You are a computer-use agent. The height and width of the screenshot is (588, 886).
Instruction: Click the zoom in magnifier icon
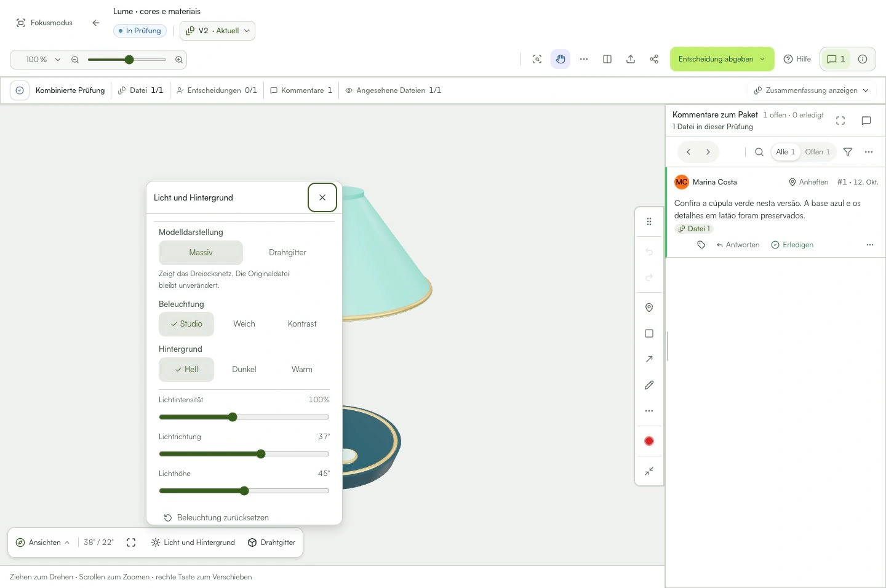point(179,60)
